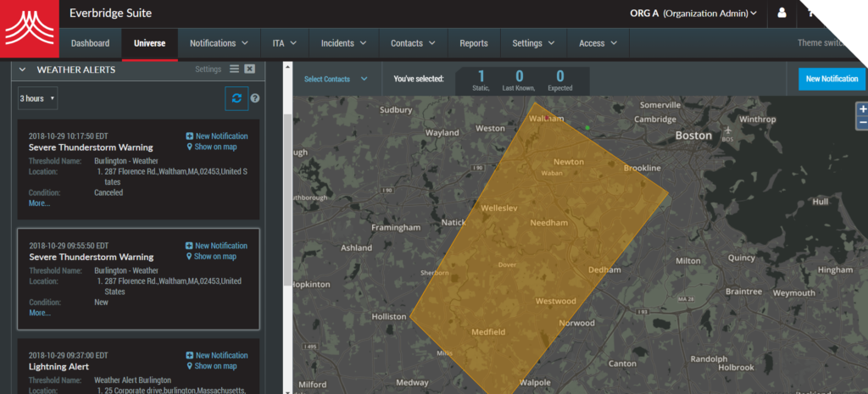868x394 pixels.
Task: Show Lightning Alert on map
Action: click(215, 366)
